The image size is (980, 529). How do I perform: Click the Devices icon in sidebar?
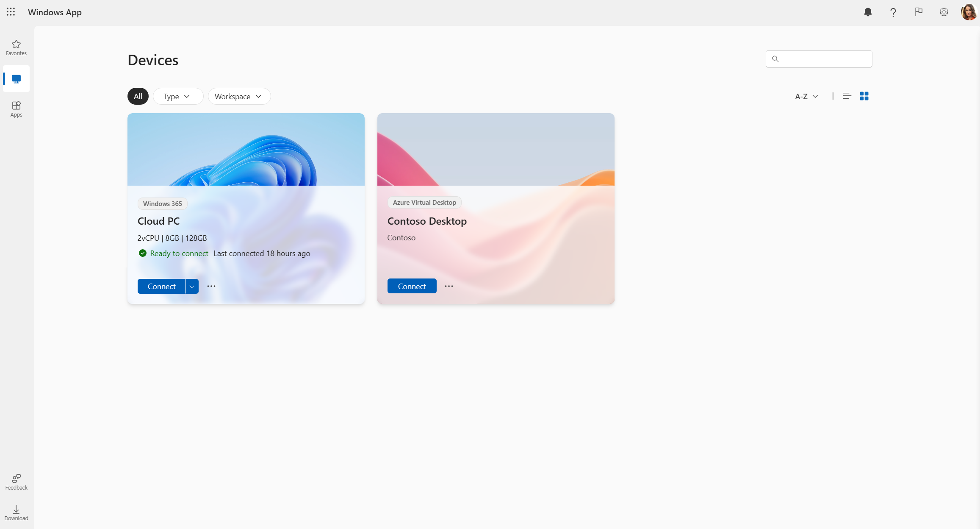(16, 79)
